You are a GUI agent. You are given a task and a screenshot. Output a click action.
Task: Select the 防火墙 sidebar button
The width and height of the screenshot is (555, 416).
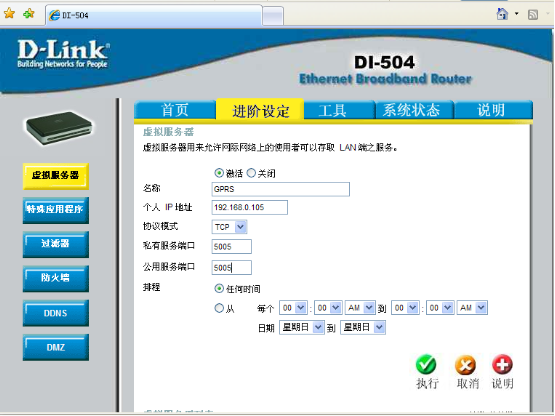(56, 278)
